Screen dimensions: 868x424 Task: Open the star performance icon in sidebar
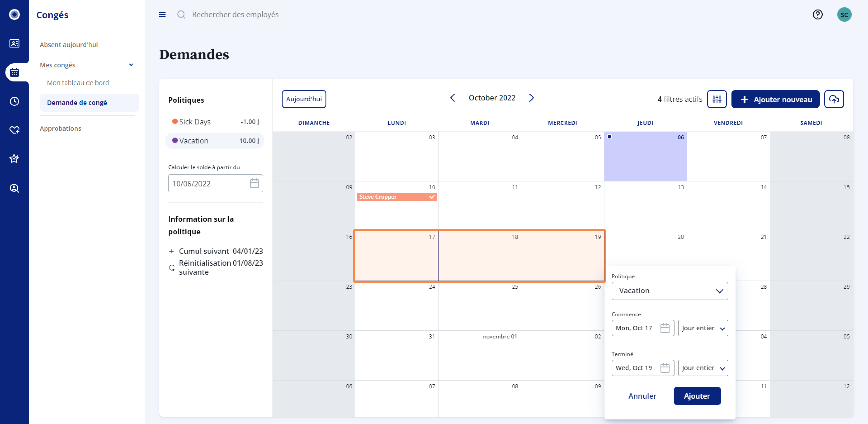pyautogui.click(x=14, y=159)
